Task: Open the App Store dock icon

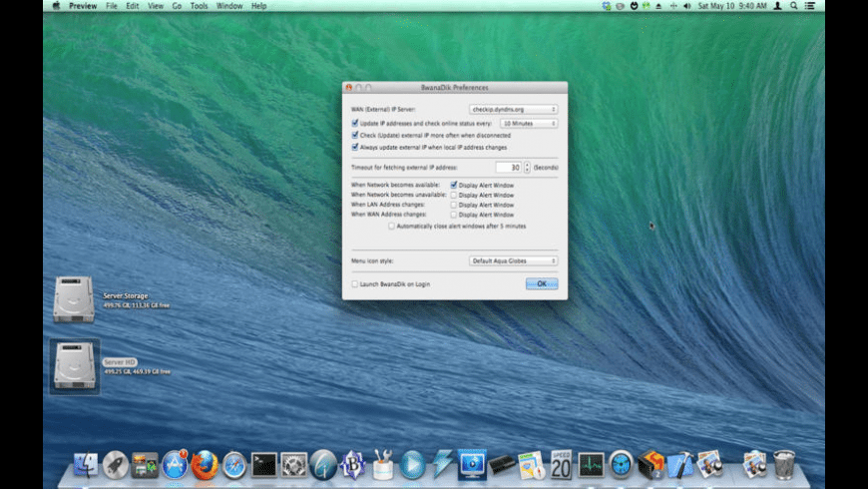Action: 175,464
